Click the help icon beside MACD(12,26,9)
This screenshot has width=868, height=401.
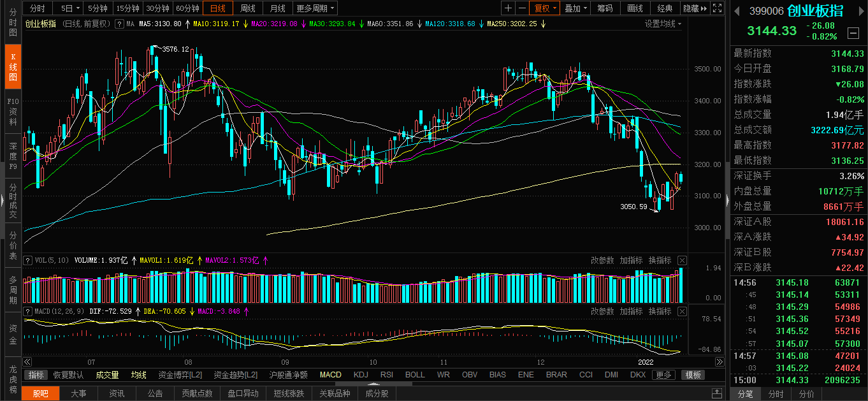click(x=27, y=311)
